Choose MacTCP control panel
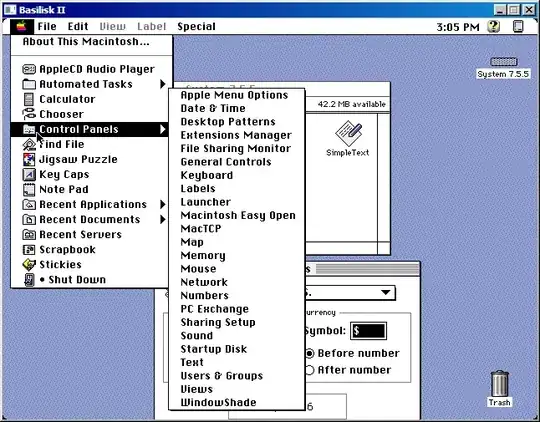 click(x=237, y=229)
